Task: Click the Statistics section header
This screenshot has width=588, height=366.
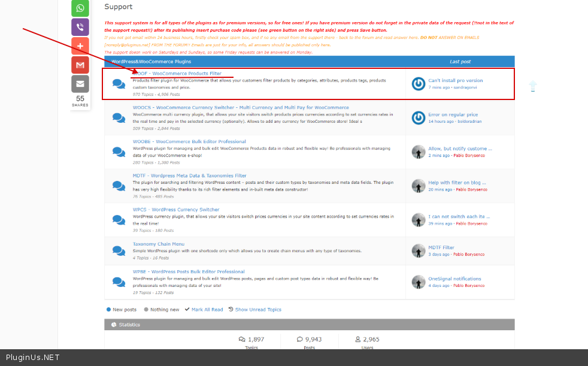Action: point(310,325)
